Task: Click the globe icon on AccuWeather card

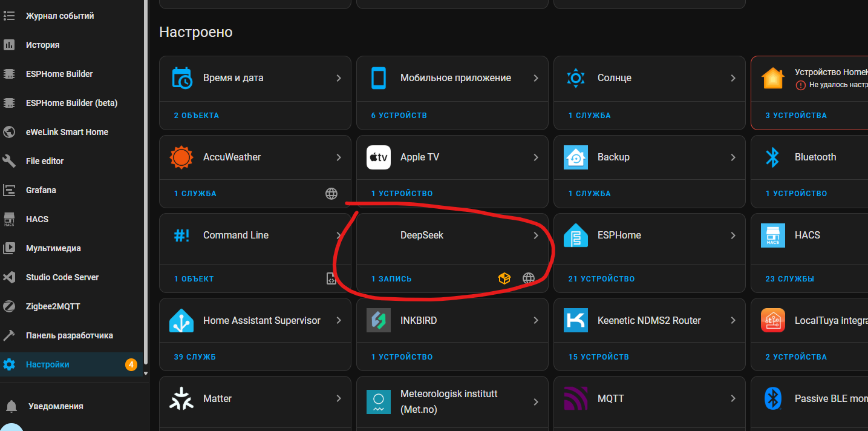Action: 331,194
